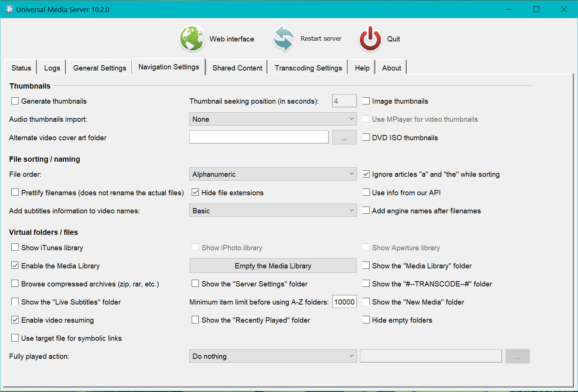
Task: Enable Show the Server Settings folder
Action: [x=195, y=283]
